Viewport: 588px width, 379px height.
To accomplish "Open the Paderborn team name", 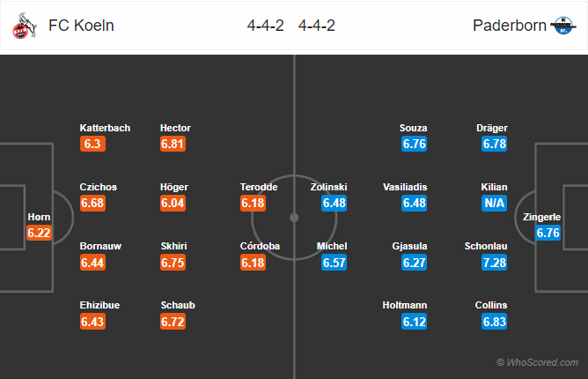I will tap(510, 26).
